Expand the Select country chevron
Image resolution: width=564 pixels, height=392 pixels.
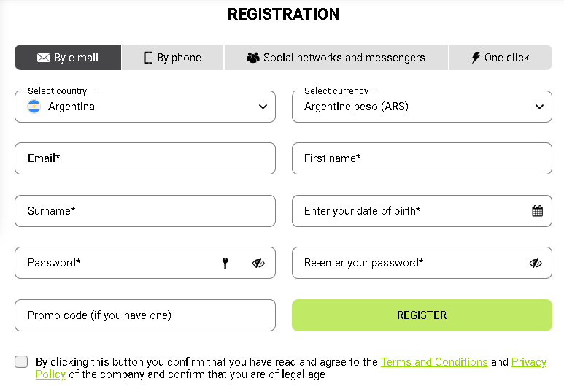(x=263, y=107)
